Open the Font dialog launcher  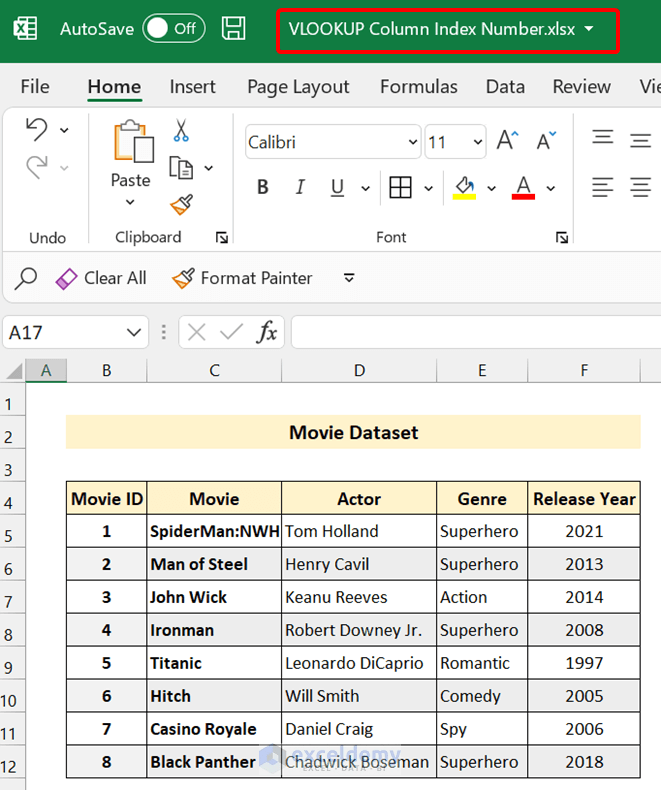[562, 237]
